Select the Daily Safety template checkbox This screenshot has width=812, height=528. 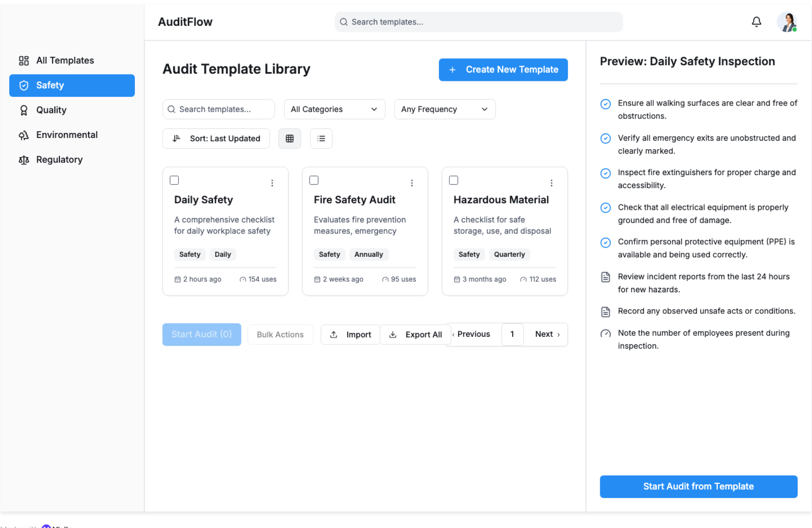pyautogui.click(x=174, y=180)
